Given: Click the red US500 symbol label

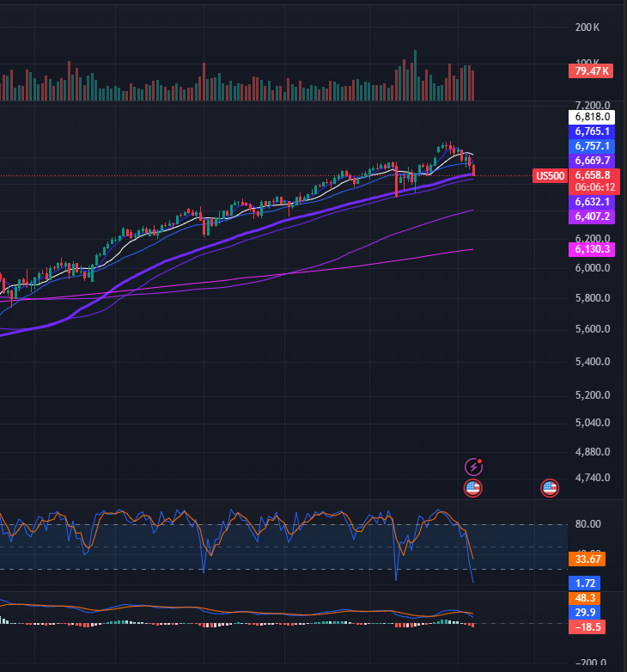Looking at the screenshot, I should 550,176.
